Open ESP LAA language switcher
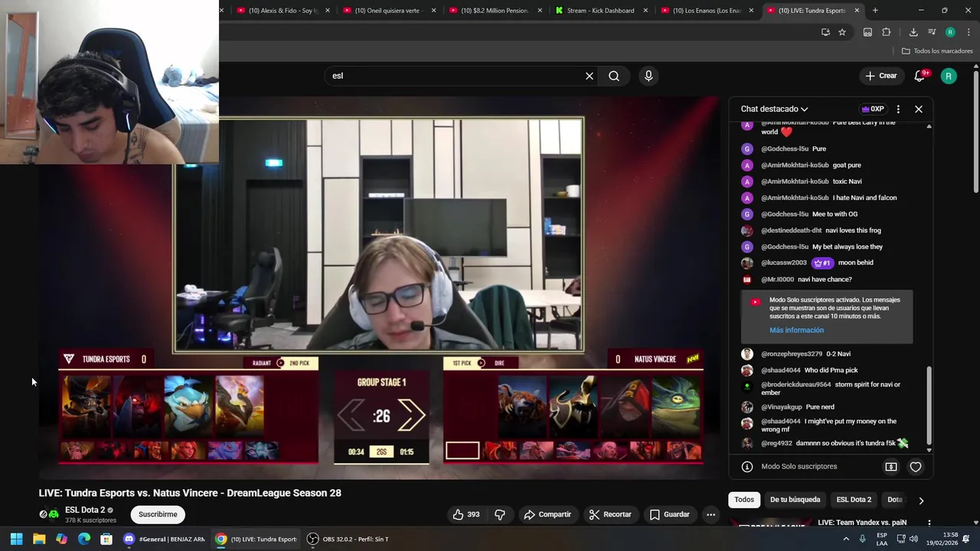The width and height of the screenshot is (980, 551). point(882,539)
